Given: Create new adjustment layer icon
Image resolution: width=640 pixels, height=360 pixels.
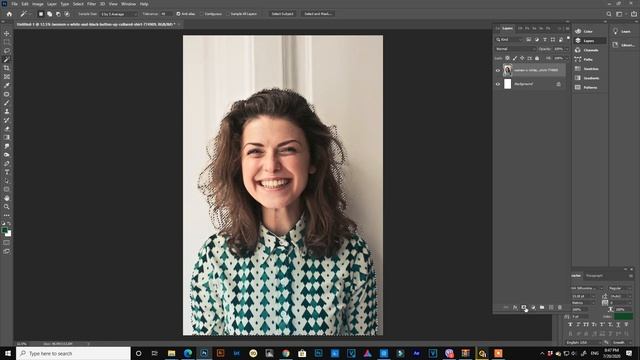Looking at the screenshot, I should [533, 307].
